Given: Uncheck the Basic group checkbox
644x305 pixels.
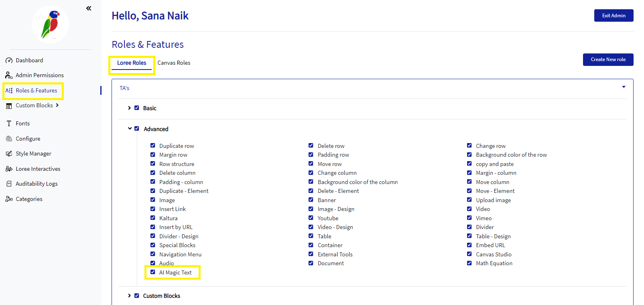Looking at the screenshot, I should coord(137,108).
